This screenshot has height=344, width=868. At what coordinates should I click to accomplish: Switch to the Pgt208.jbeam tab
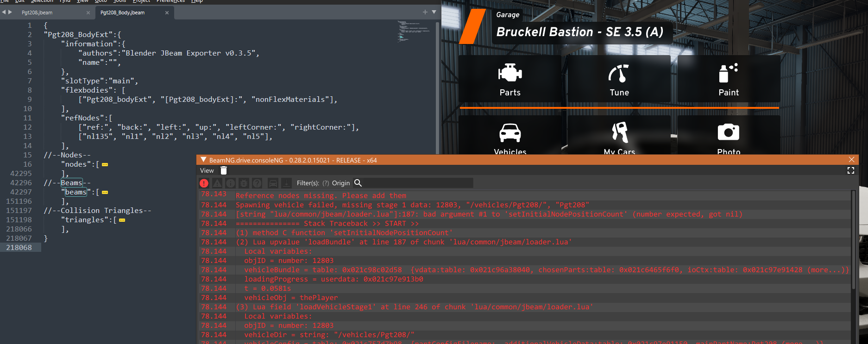pos(37,13)
